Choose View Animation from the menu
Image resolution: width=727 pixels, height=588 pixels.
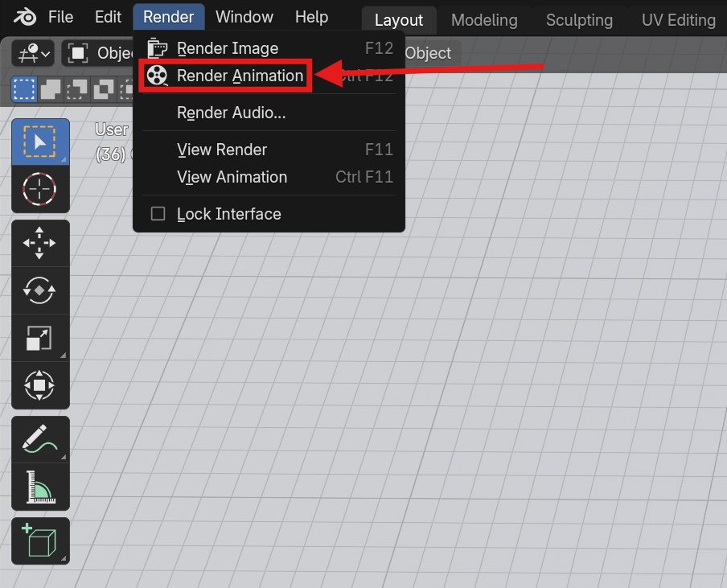(269, 177)
